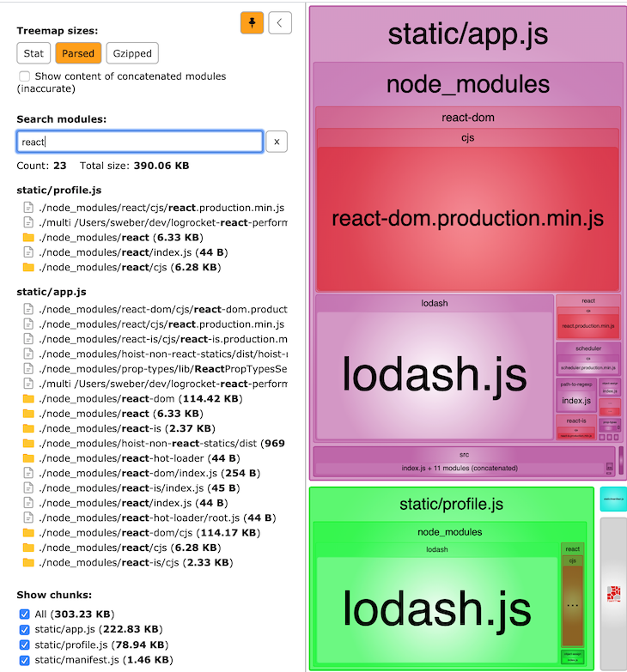The height and width of the screenshot is (672, 627).
Task: Click path-to-regexp index.js treemap block
Action: pos(576,401)
